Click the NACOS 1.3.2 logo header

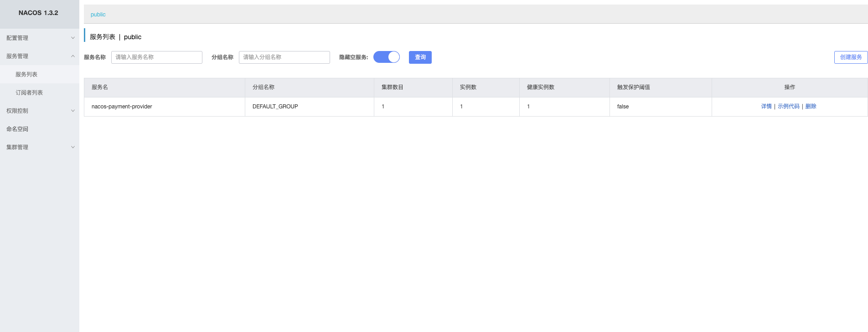(38, 13)
